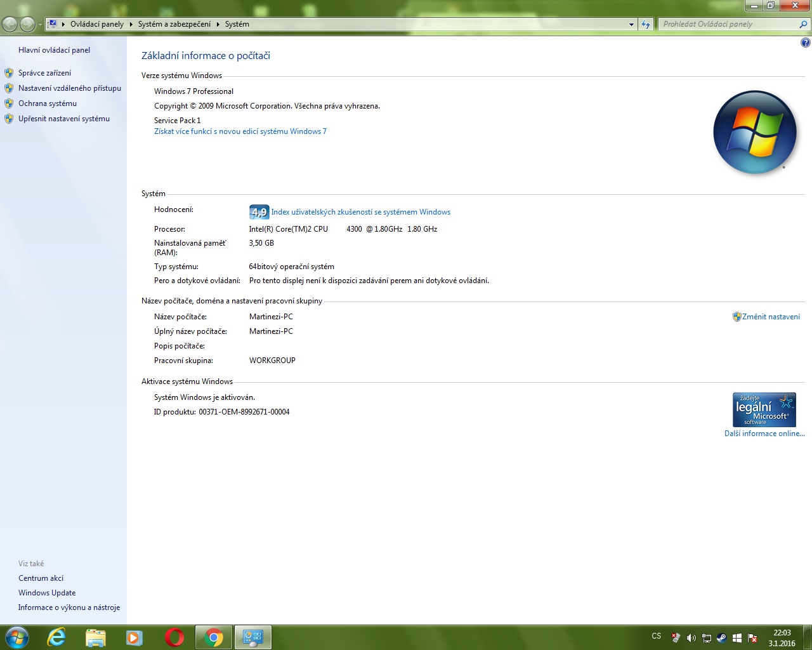The height and width of the screenshot is (650, 812).
Task: Click Získat více funkcí s novou edicí link
Action: 240,131
